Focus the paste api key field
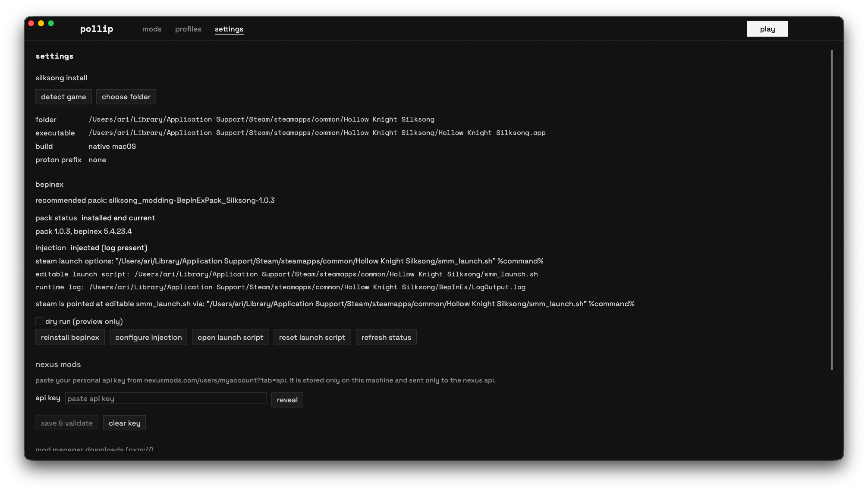The height and width of the screenshot is (492, 868). [x=166, y=398]
